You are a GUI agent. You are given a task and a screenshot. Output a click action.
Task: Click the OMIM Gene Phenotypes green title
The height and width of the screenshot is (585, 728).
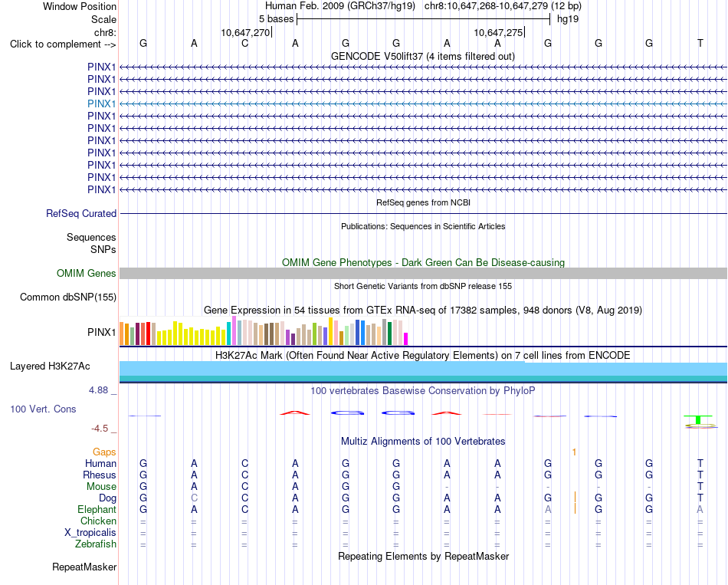[x=423, y=262]
